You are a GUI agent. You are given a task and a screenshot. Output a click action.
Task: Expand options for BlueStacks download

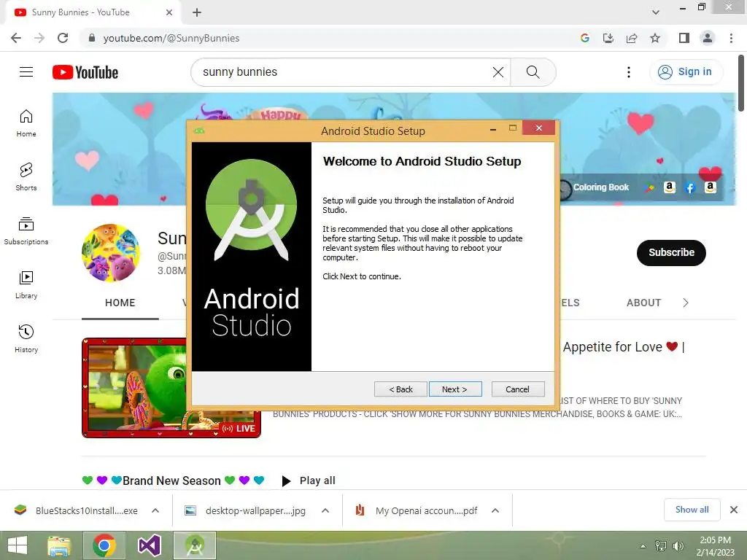tap(155, 510)
